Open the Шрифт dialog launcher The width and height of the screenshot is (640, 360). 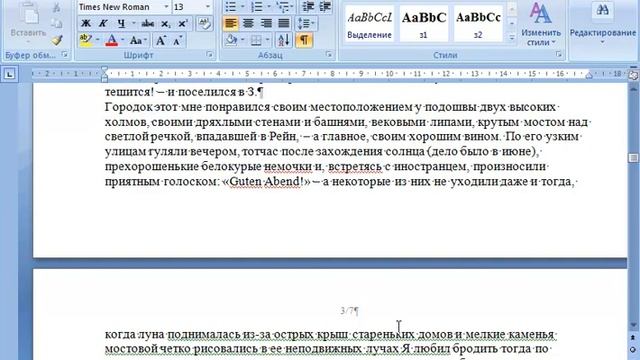210,54
